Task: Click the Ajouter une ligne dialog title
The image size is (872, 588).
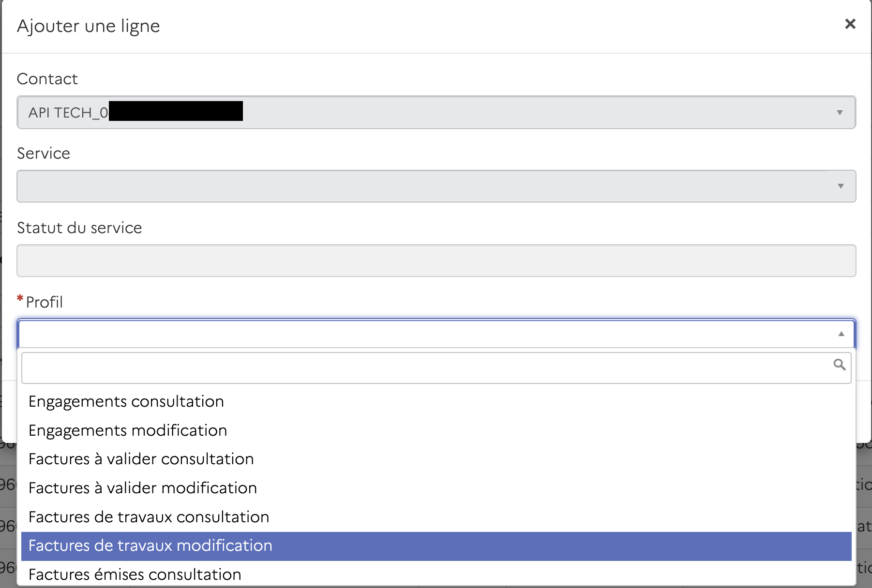Action: [88, 26]
